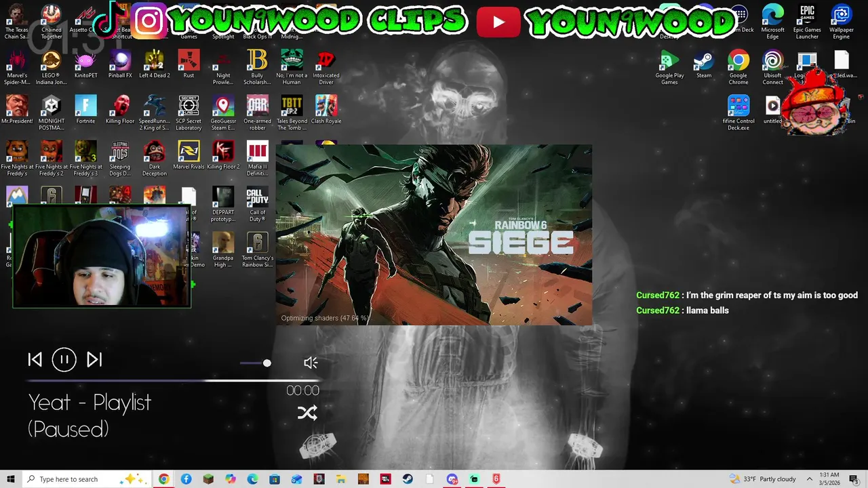Select One-armed robber desktop icon
868x488 pixels.
pos(257,113)
